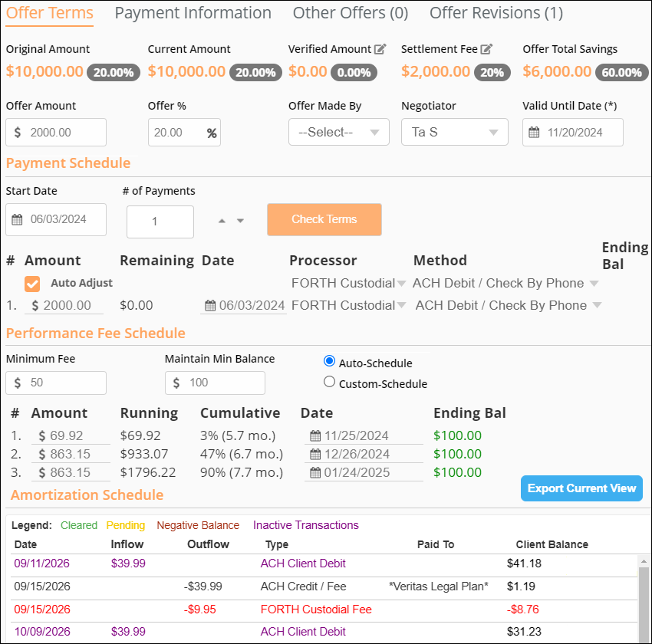Click calendar icon beside 12/26/2024 fee date
Viewport: 652px width, 644px height.
pyautogui.click(x=315, y=454)
